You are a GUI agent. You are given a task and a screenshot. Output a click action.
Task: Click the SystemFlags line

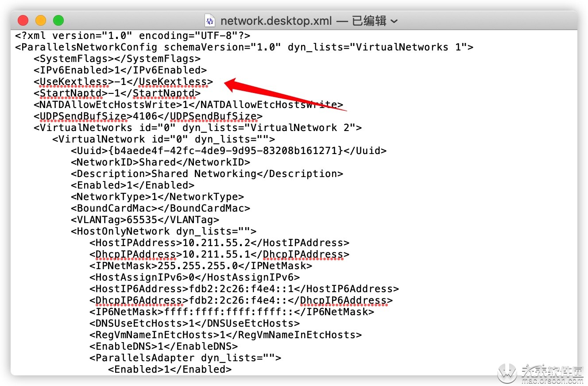(x=117, y=58)
